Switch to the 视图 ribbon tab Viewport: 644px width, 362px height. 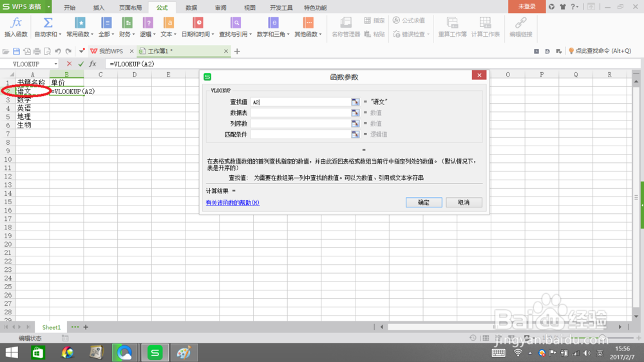249,8
